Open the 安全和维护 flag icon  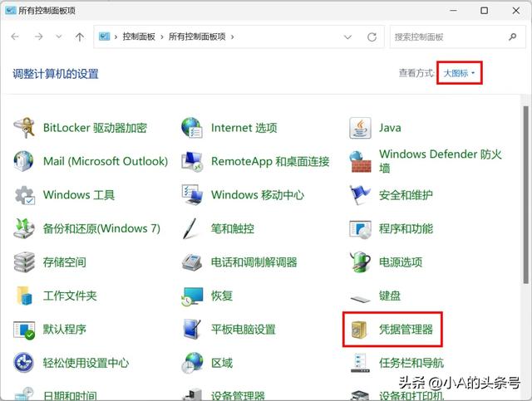360,195
